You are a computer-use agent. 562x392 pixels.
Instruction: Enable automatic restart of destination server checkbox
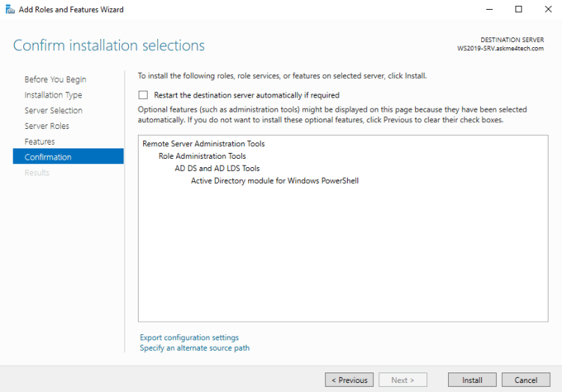pos(143,95)
